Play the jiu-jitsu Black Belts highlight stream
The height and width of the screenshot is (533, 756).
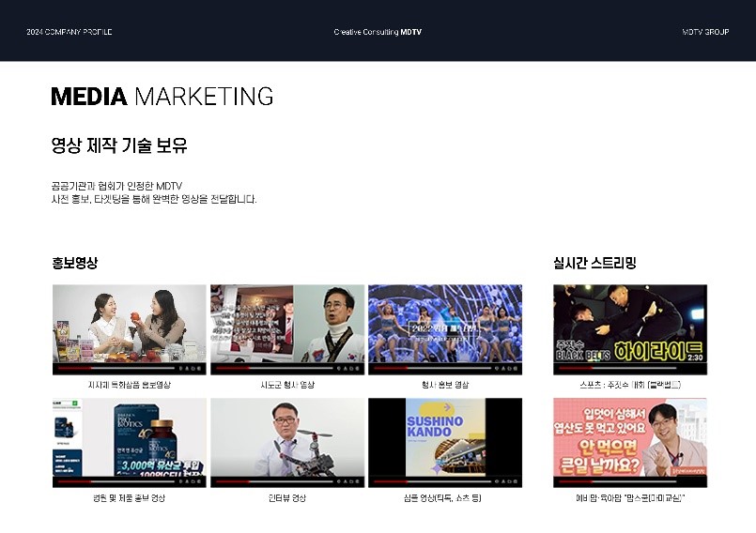click(x=629, y=324)
